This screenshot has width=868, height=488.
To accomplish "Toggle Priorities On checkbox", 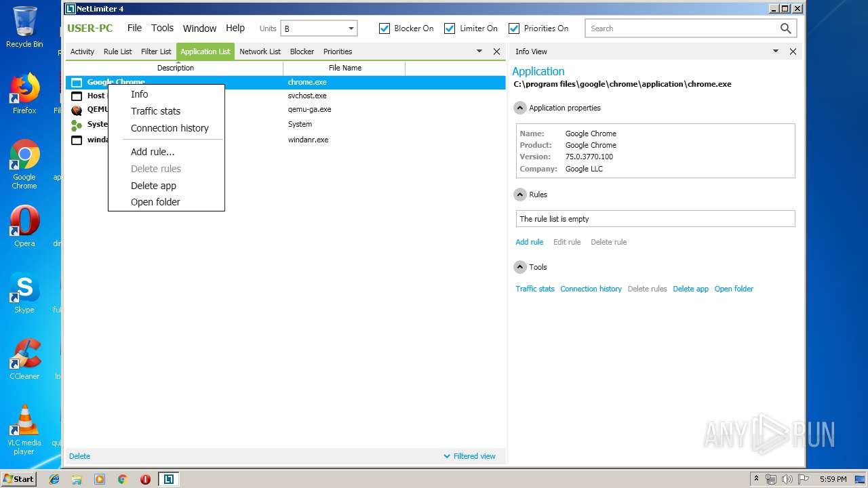I will pyautogui.click(x=514, y=28).
